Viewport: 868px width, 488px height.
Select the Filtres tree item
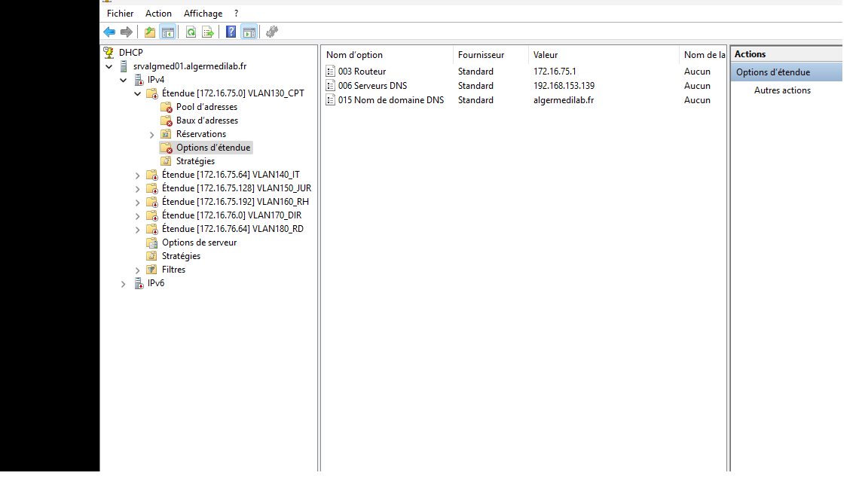pos(173,269)
